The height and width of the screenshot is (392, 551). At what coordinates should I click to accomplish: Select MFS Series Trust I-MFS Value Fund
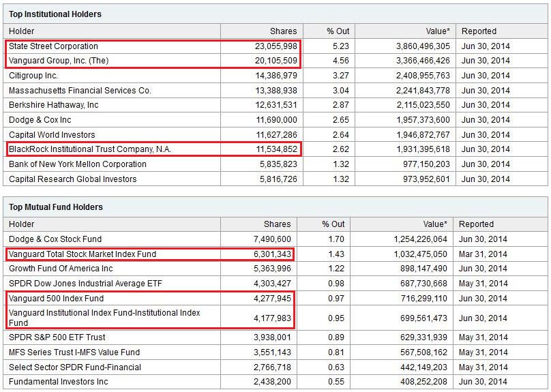point(74,352)
